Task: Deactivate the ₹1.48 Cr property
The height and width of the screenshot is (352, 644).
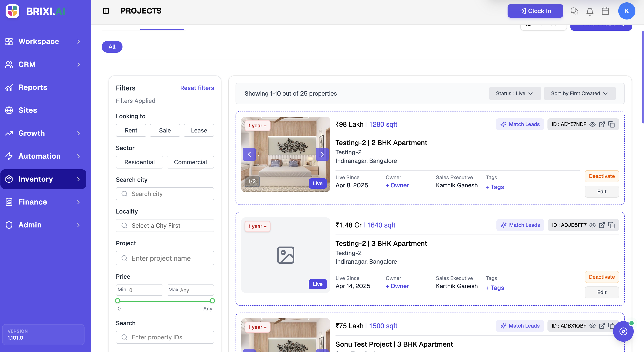Action: tap(602, 277)
